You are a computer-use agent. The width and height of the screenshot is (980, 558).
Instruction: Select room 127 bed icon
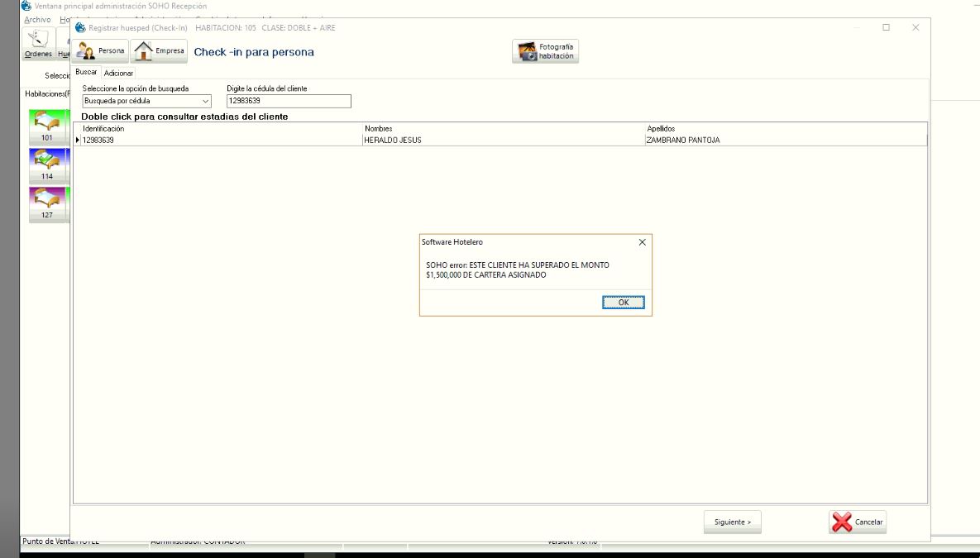[46, 203]
